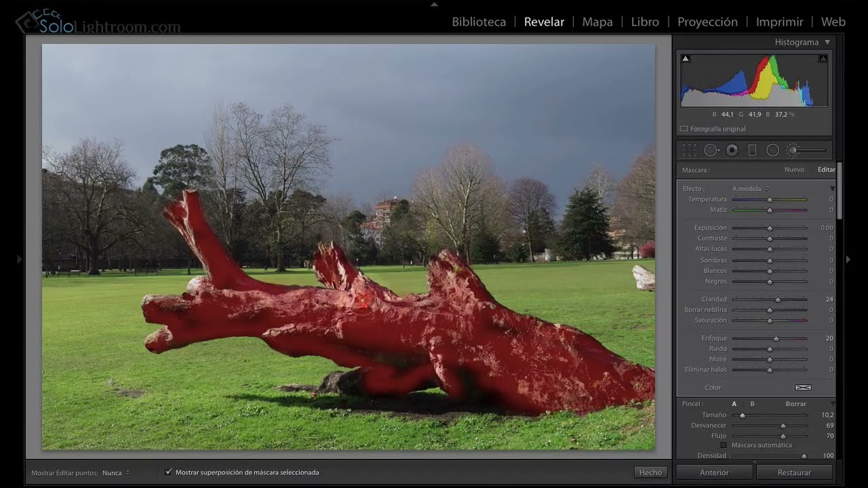Image resolution: width=868 pixels, height=488 pixels.
Task: Select the Graduated Filter tool
Action: (x=752, y=150)
